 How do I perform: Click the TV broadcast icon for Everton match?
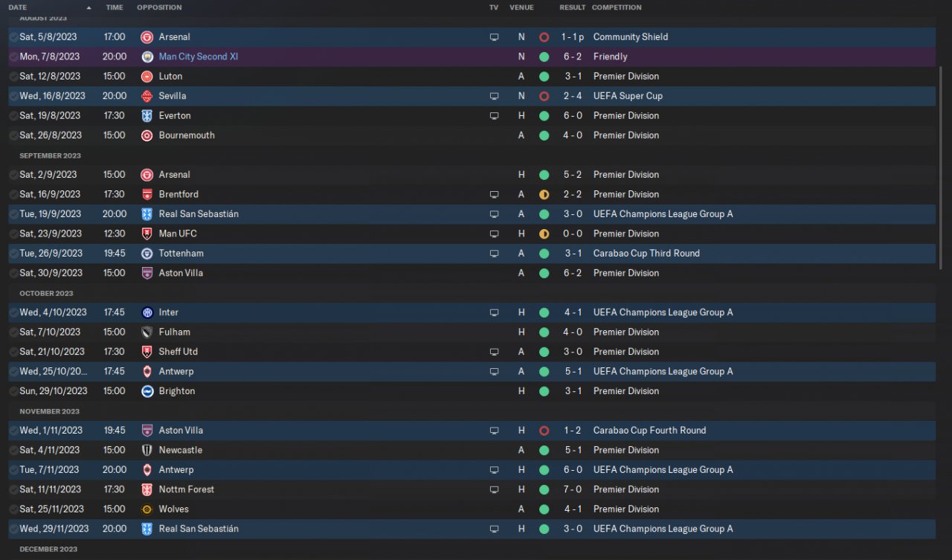[x=494, y=116]
